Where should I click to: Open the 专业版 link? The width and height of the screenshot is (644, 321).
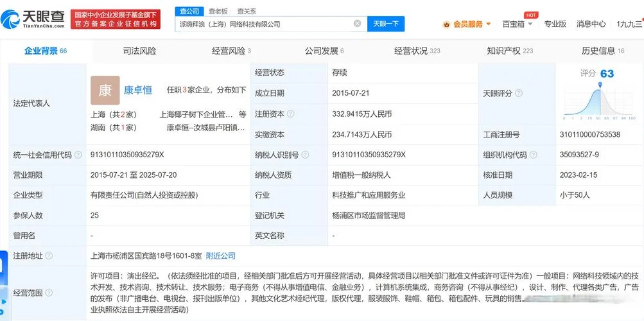point(555,24)
